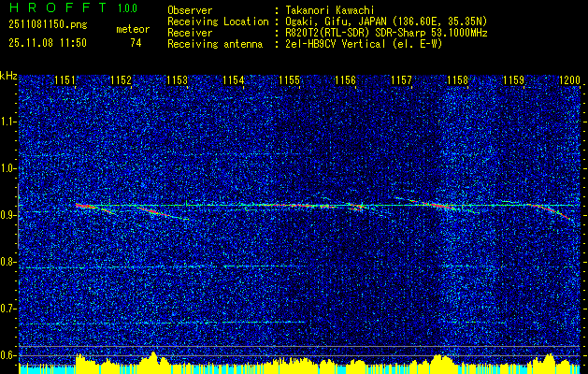Image resolution: width=588 pixels, height=374 pixels.
Task: Click red meteor echo starting at 1151
Action: tap(85, 206)
